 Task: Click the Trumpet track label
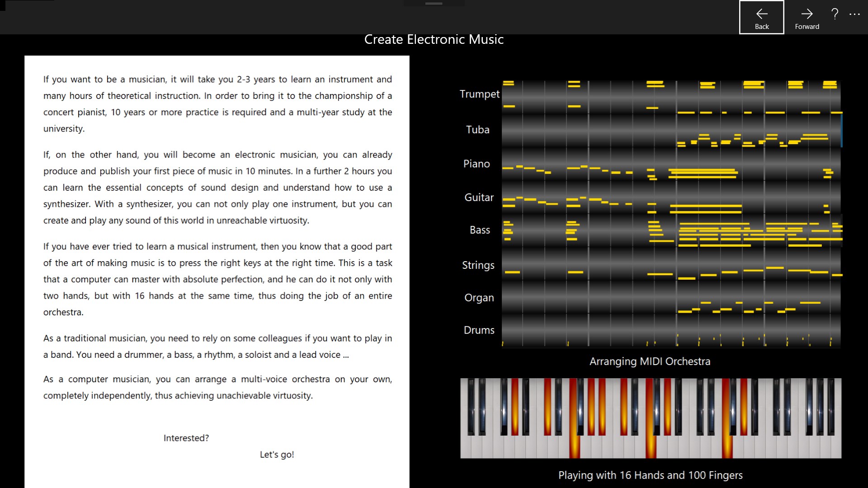click(x=479, y=94)
